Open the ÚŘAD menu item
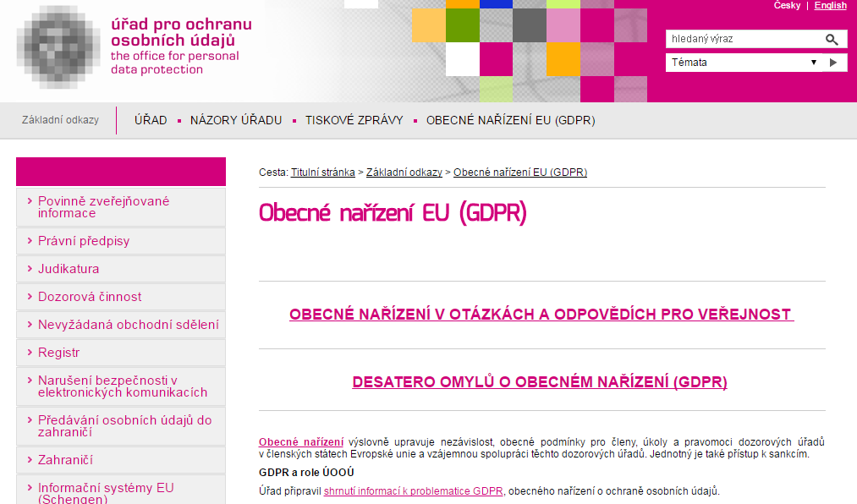The height and width of the screenshot is (504, 857). pyautogui.click(x=151, y=120)
